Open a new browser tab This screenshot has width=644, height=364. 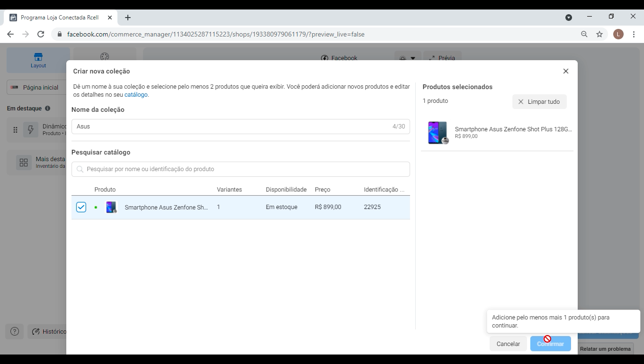(x=128, y=18)
